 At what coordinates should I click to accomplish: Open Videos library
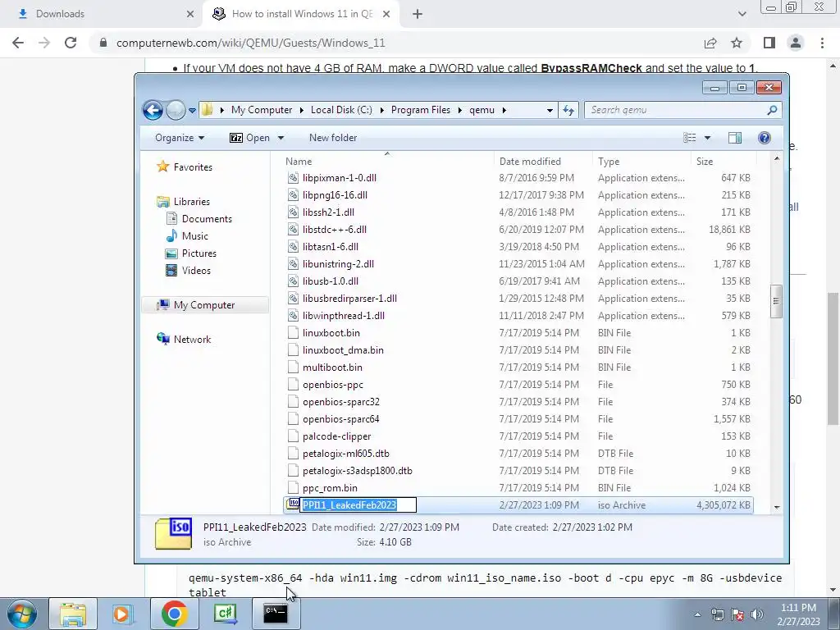click(x=196, y=270)
